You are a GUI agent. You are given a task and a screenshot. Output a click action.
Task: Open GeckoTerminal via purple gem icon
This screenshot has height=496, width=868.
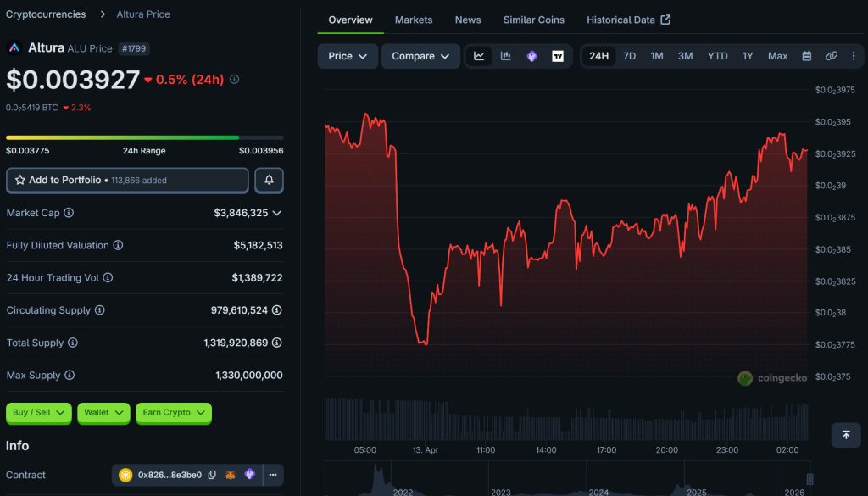tap(533, 55)
